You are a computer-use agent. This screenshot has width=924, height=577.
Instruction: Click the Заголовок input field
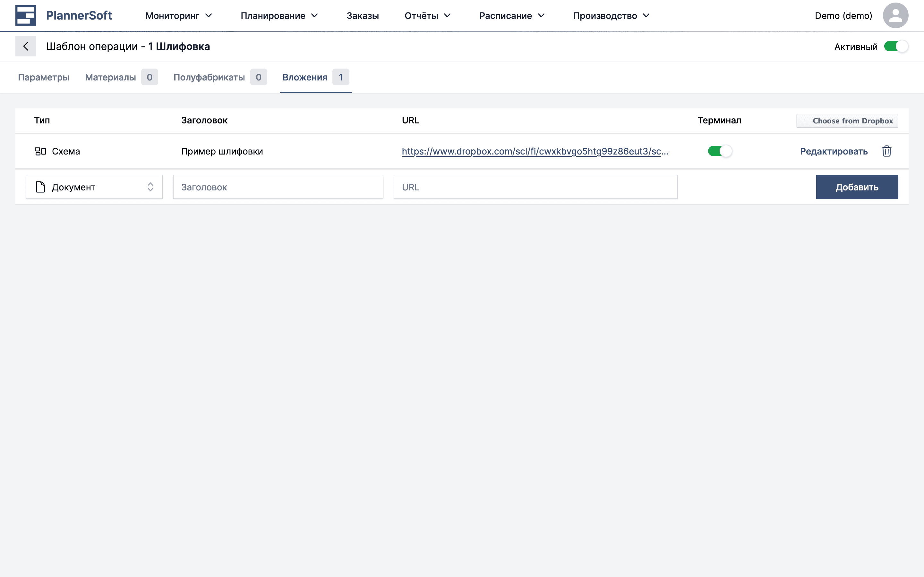click(278, 187)
